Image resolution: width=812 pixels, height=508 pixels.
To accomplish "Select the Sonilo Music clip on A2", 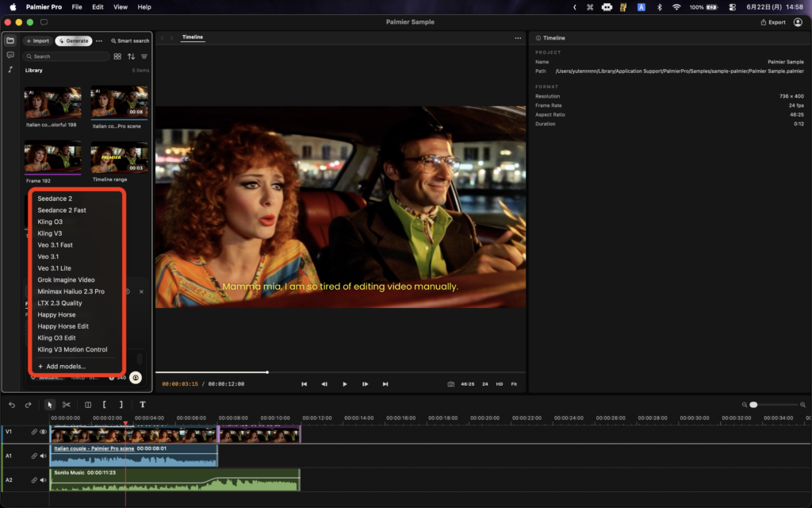I will (x=174, y=480).
